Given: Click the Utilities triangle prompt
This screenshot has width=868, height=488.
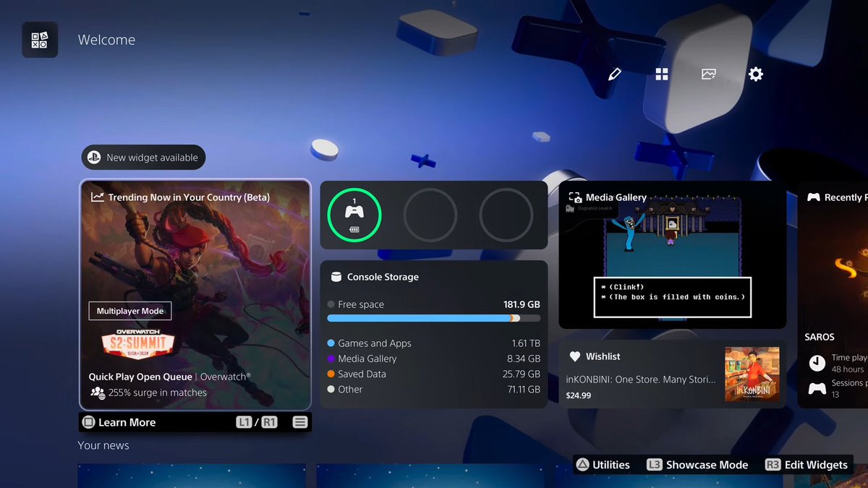Looking at the screenshot, I should 603,465.
